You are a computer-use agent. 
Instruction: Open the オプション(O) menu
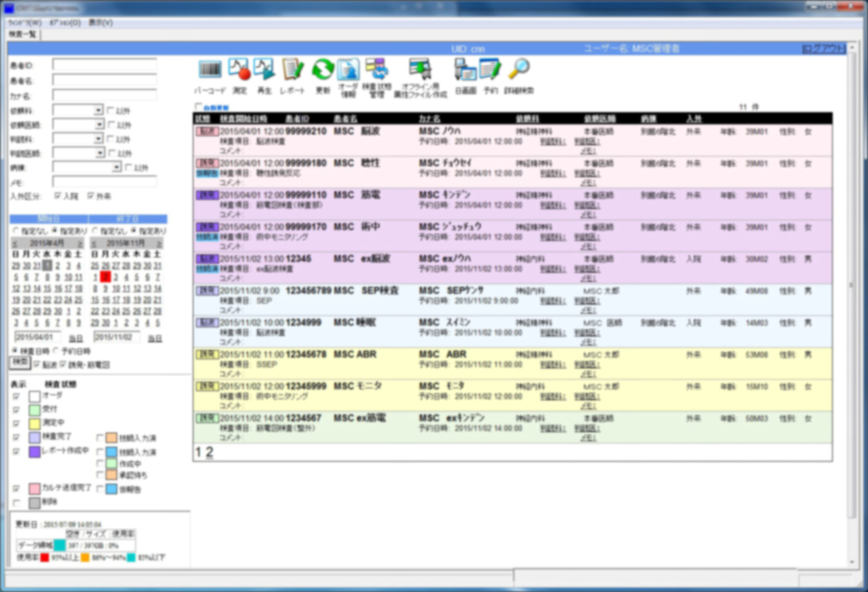pos(65,23)
